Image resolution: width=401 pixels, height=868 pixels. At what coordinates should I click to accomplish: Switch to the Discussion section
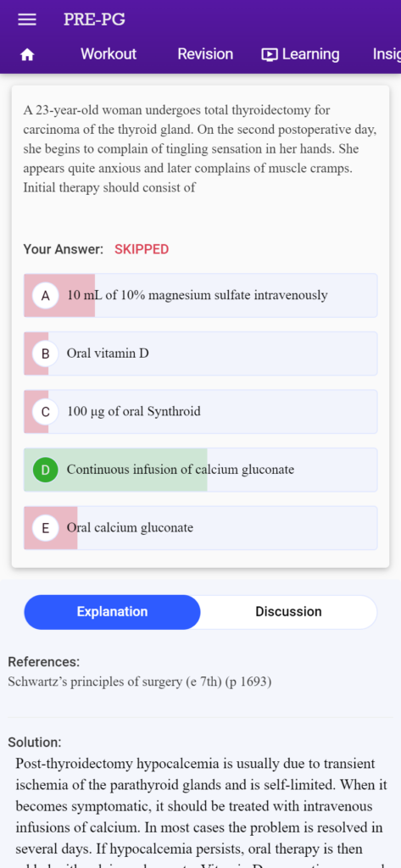tap(288, 612)
